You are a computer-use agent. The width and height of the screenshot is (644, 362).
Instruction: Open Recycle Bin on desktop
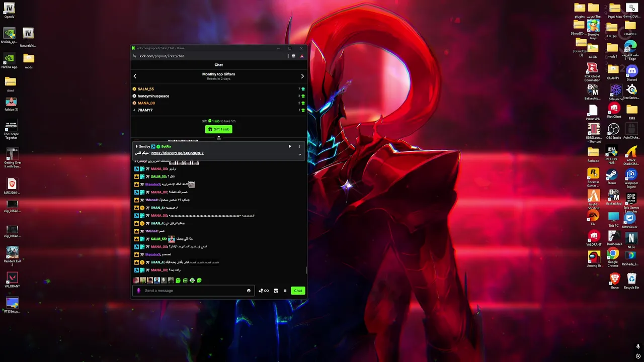tap(631, 281)
